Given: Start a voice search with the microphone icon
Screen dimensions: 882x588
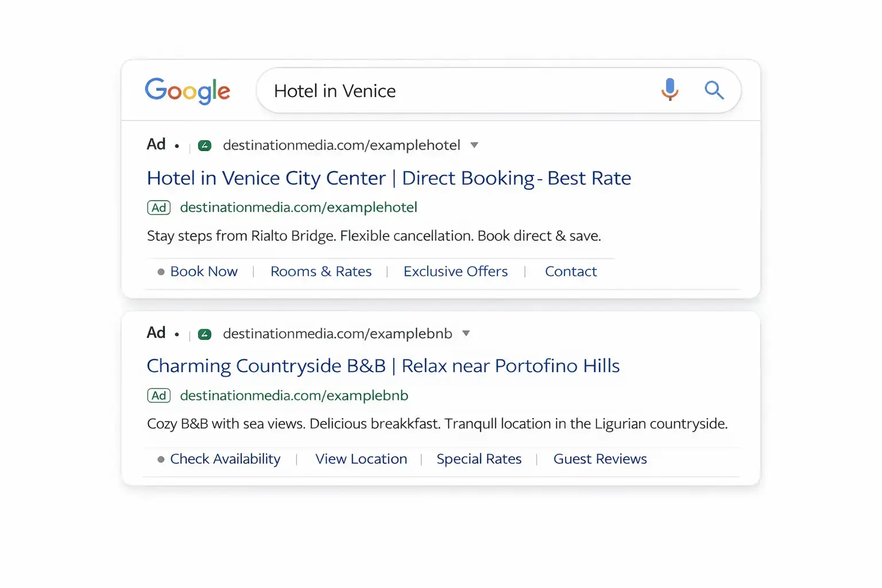Looking at the screenshot, I should pyautogui.click(x=670, y=90).
